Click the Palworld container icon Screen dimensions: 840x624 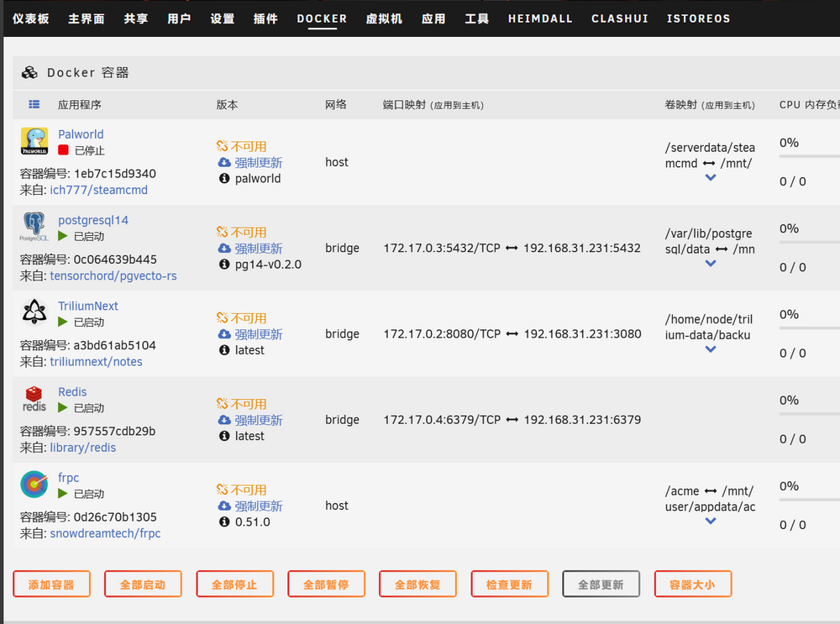[x=34, y=141]
